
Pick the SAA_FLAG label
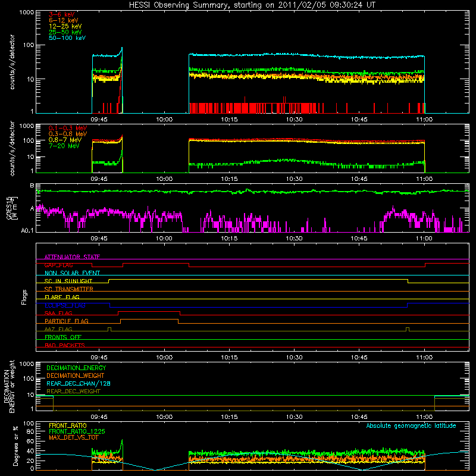tap(58, 313)
